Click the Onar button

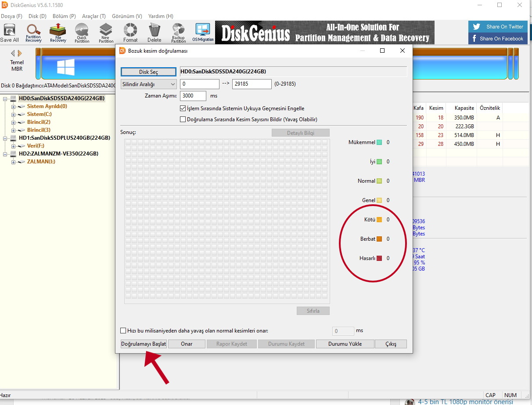(187, 344)
